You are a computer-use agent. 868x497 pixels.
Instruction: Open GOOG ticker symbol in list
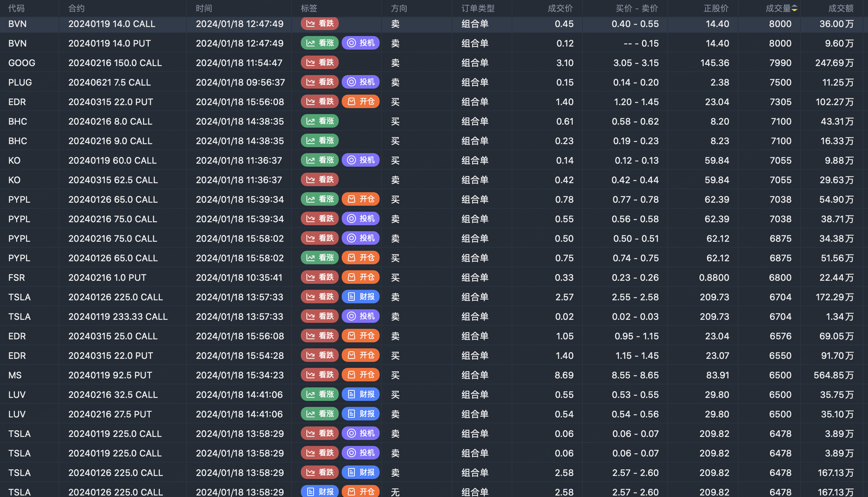pyautogui.click(x=22, y=63)
